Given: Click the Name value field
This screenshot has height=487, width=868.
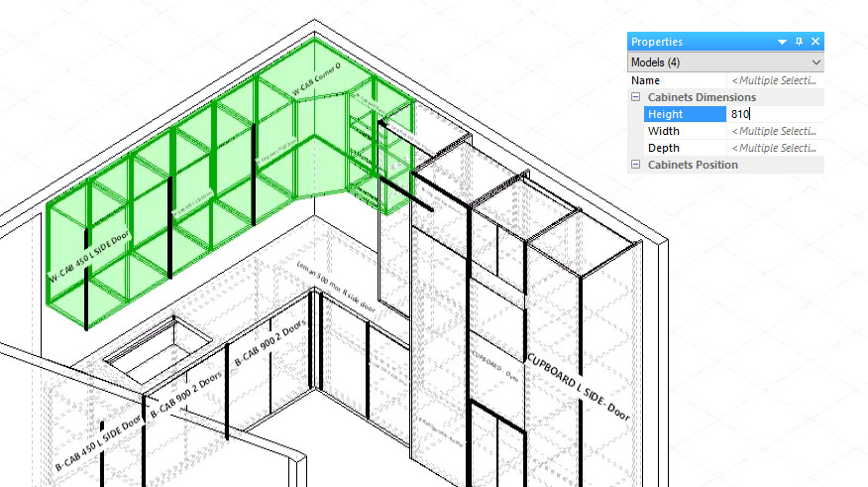Looking at the screenshot, I should click(775, 80).
